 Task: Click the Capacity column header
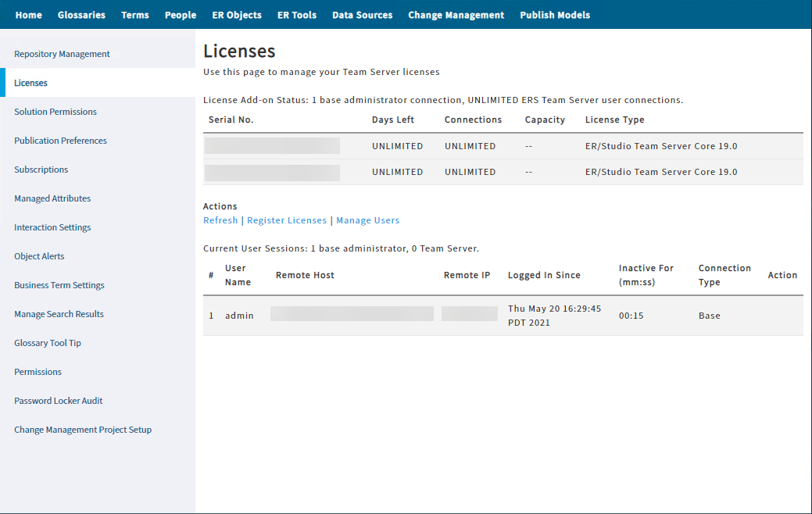(545, 120)
